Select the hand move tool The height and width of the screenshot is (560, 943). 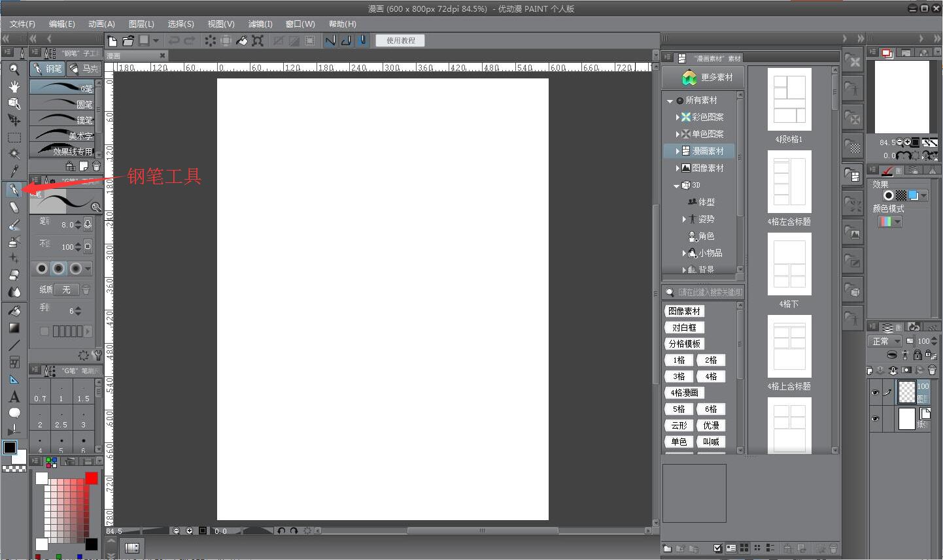coord(14,86)
